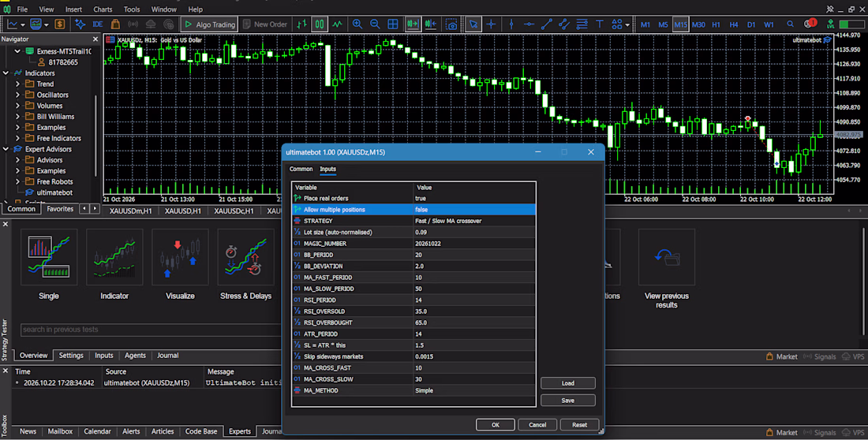
Task: Toggle chart auto-scroll icon
Action: coord(413,24)
